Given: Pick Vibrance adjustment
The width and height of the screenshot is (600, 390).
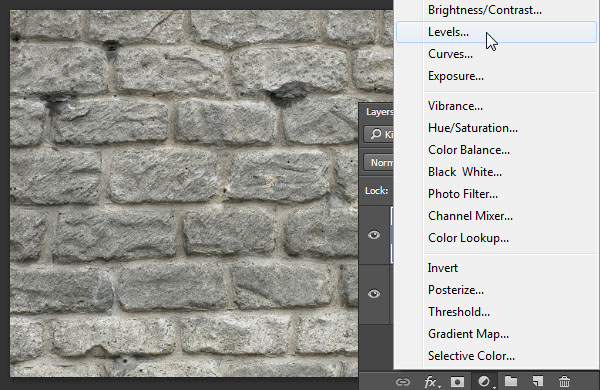Looking at the screenshot, I should (455, 106).
